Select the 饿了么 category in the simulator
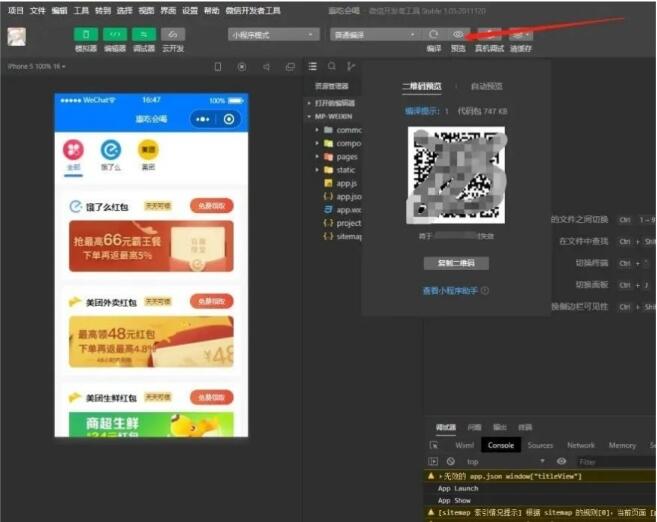This screenshot has width=657, height=522. pos(111,155)
